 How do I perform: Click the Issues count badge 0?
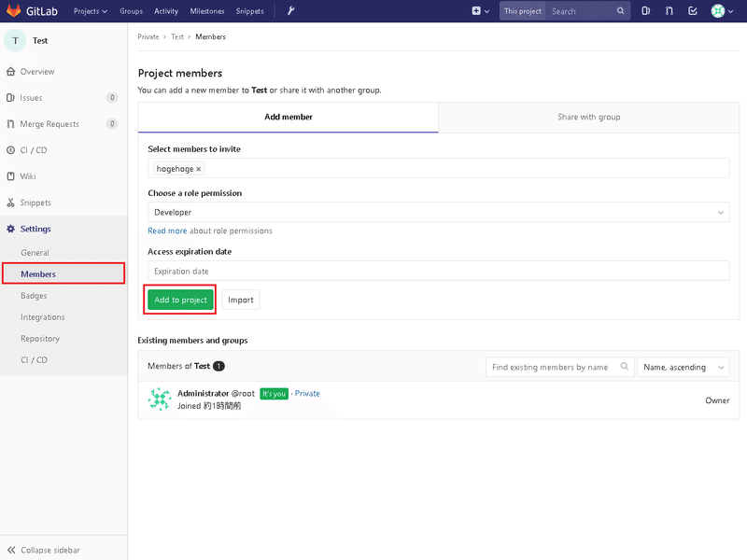pyautogui.click(x=112, y=98)
